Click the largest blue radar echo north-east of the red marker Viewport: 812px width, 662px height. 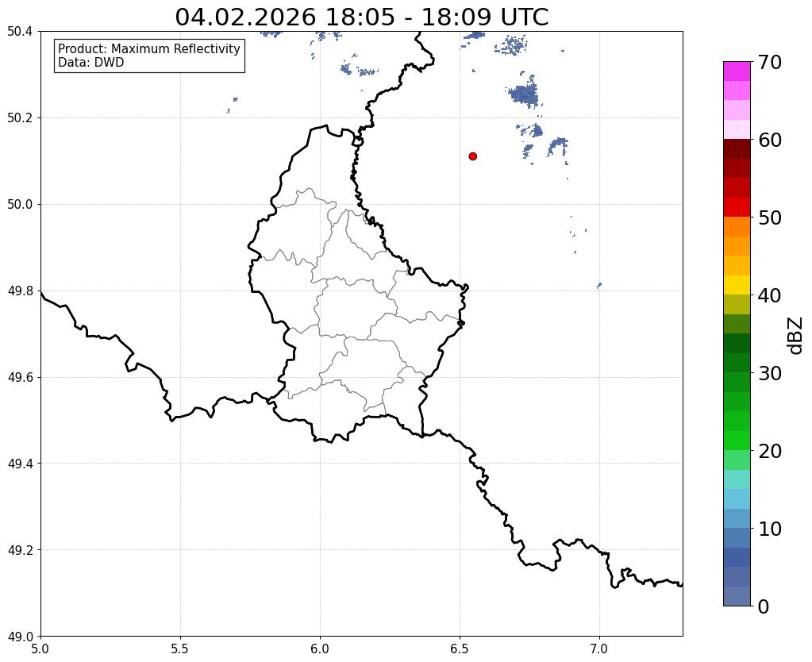tap(524, 94)
